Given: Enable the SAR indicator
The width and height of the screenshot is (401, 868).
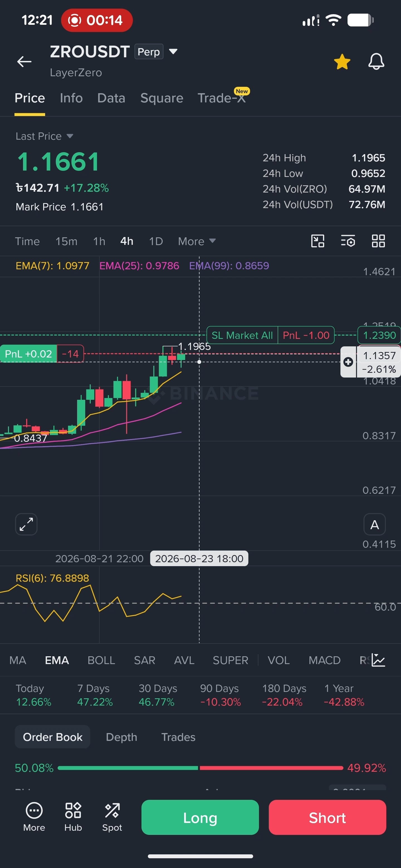Looking at the screenshot, I should coord(144,660).
